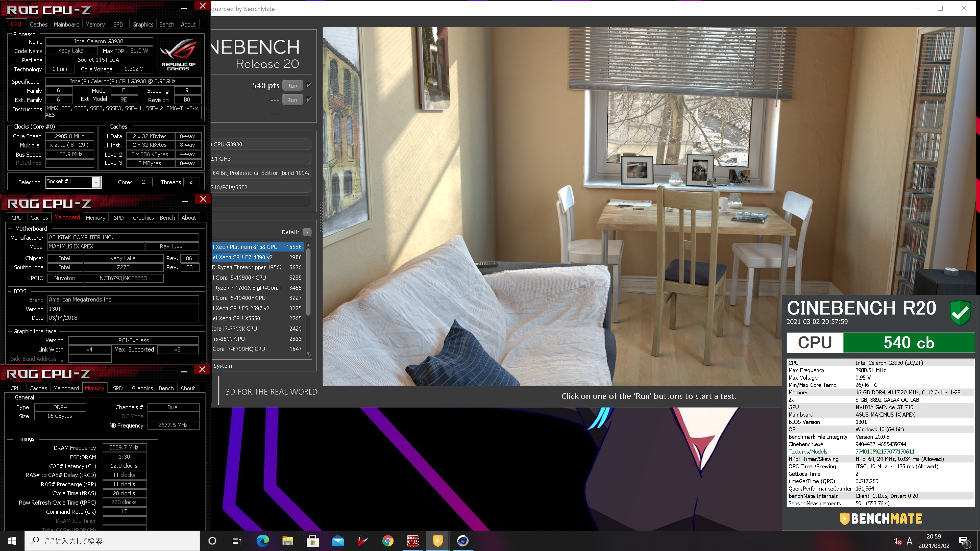The height and width of the screenshot is (551, 980).
Task: Open the About tab in top CPU-Z window
Action: [188, 24]
